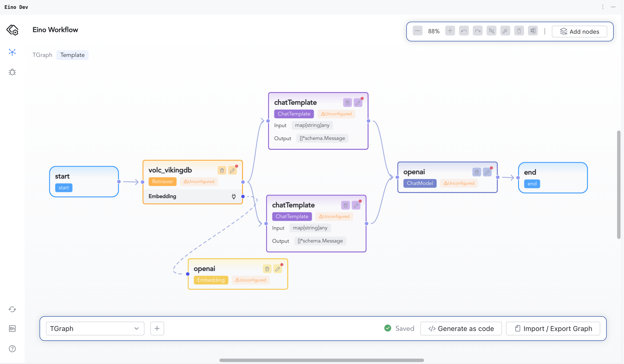
Task: Click the zoom out minus button
Action: [417, 31]
